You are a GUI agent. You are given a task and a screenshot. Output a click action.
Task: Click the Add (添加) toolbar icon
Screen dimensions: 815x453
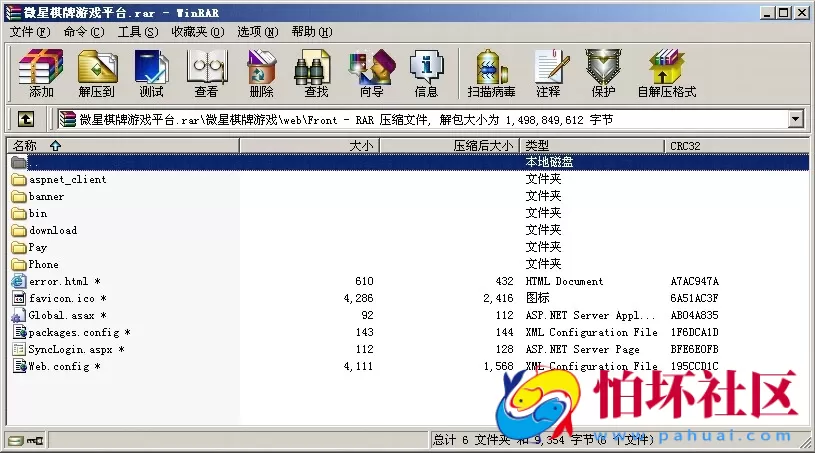click(x=41, y=73)
